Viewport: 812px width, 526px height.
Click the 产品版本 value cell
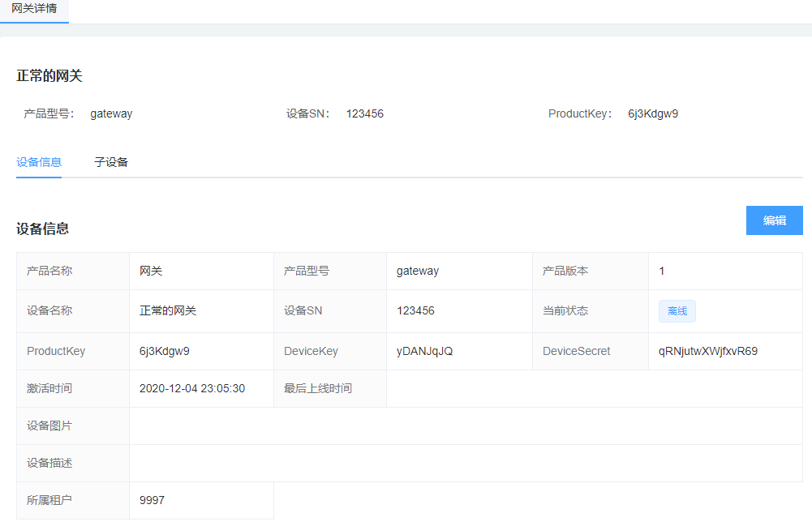coord(661,271)
